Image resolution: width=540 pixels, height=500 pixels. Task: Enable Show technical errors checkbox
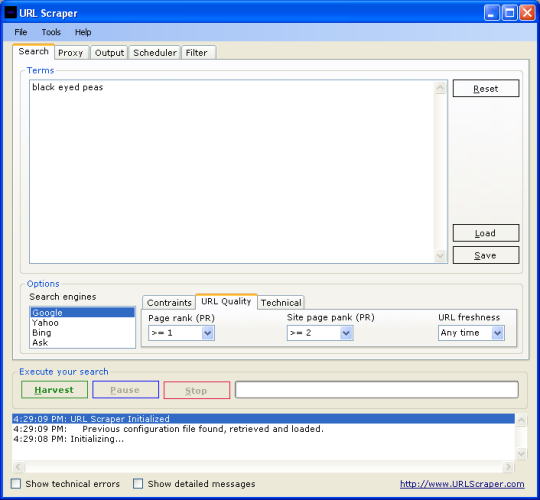[16, 483]
